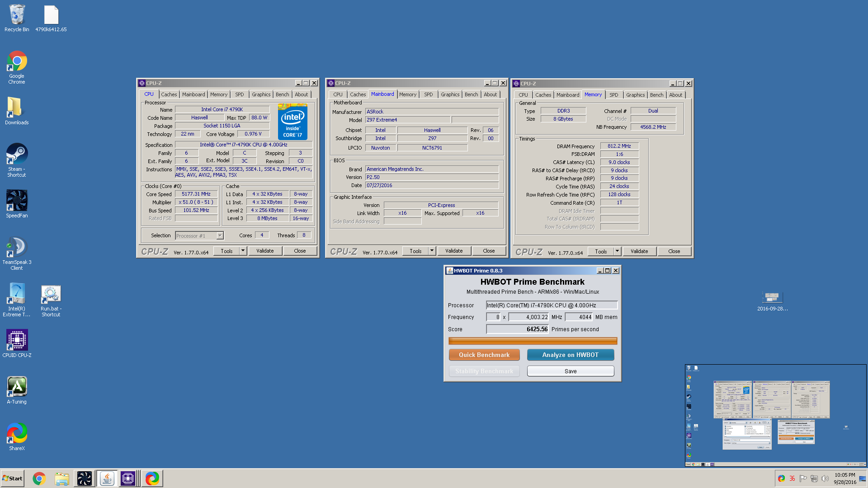Click HWBOT Processor name field
868x488 pixels.
(x=552, y=305)
